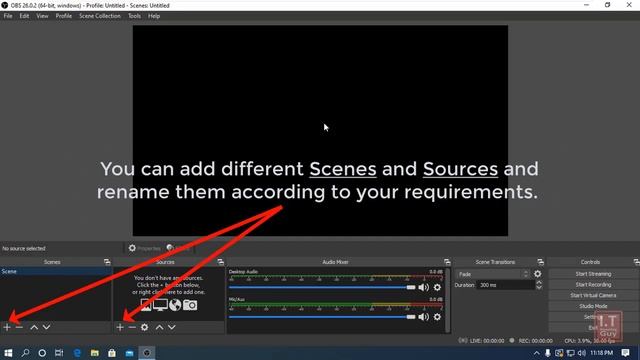
Task: Click Start Streaming button
Action: pyautogui.click(x=593, y=274)
